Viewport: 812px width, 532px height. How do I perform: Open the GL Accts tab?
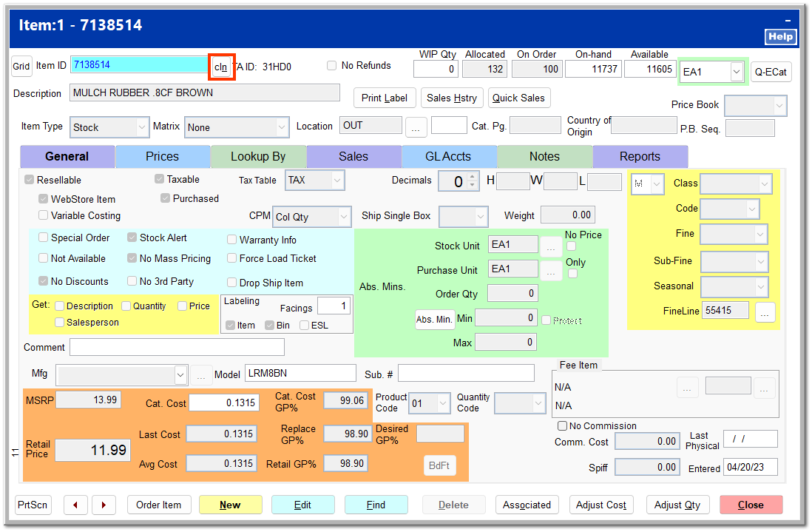tap(449, 156)
